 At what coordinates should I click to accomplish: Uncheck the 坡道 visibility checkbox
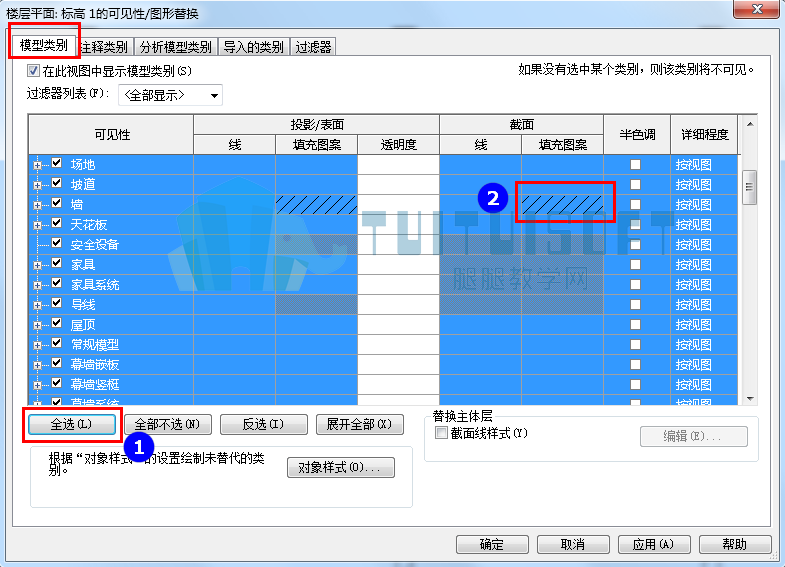(x=57, y=183)
